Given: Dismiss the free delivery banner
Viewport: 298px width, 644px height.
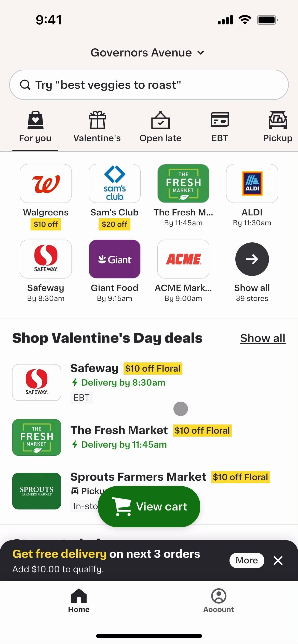Looking at the screenshot, I should click(278, 560).
